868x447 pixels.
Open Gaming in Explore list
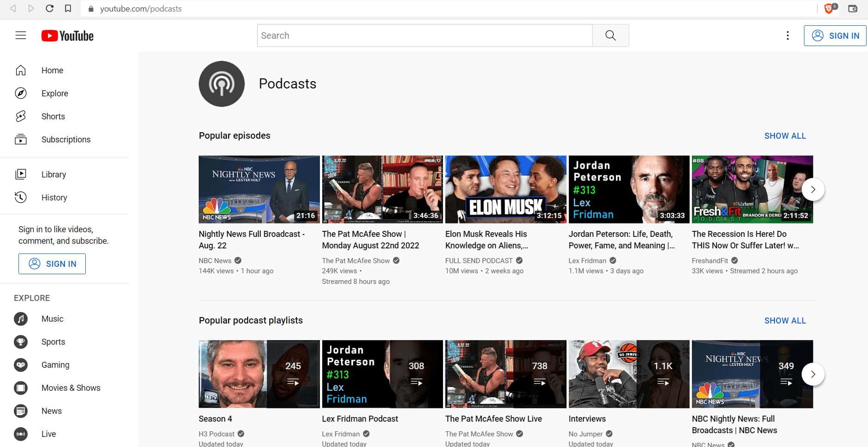pyautogui.click(x=65, y=365)
